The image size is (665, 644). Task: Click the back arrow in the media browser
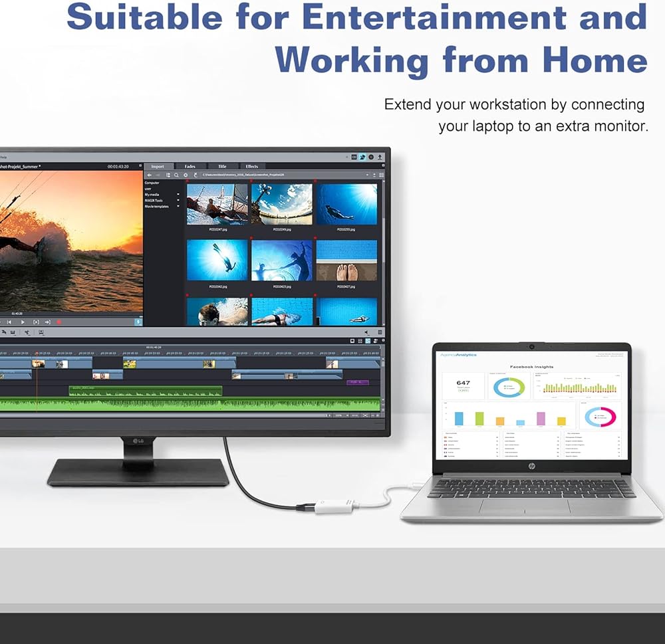click(x=150, y=175)
